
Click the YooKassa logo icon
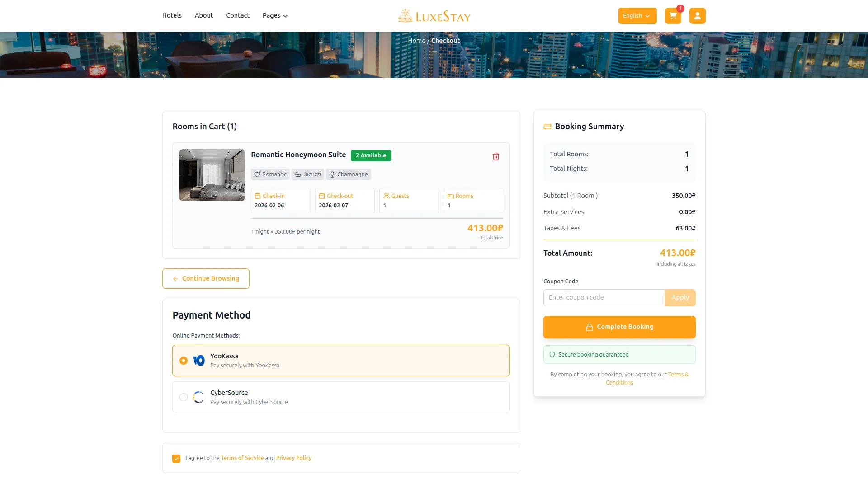click(x=199, y=361)
